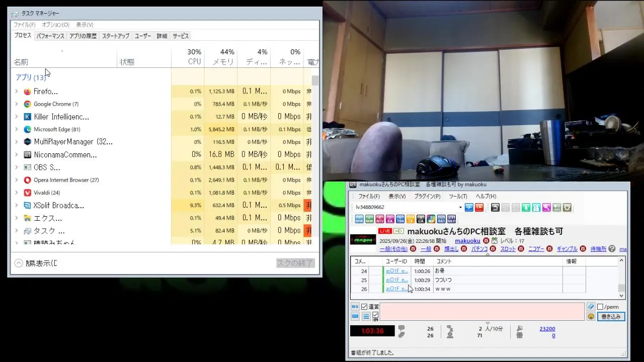
Task: Expand the Firefox process group
Action: (16, 92)
